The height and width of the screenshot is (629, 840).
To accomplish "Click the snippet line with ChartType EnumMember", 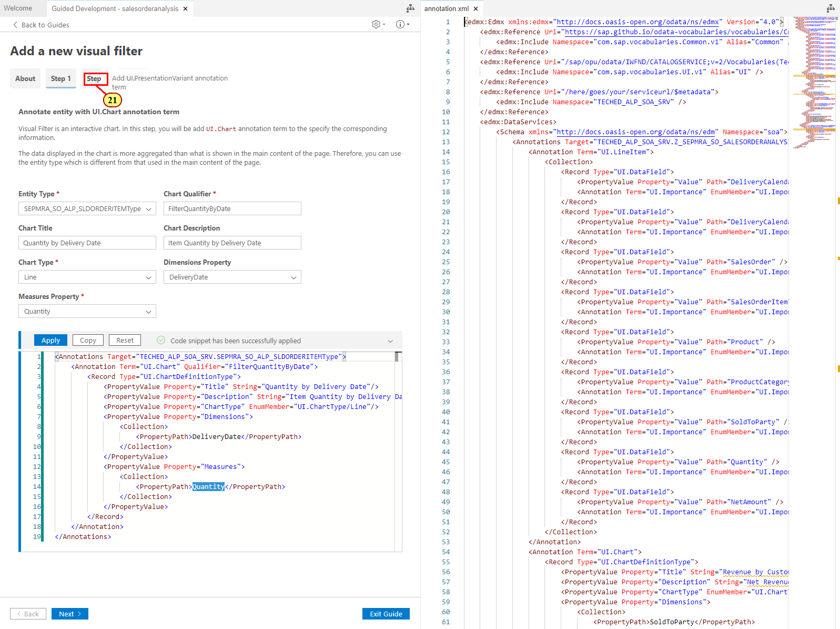I will pos(241,406).
